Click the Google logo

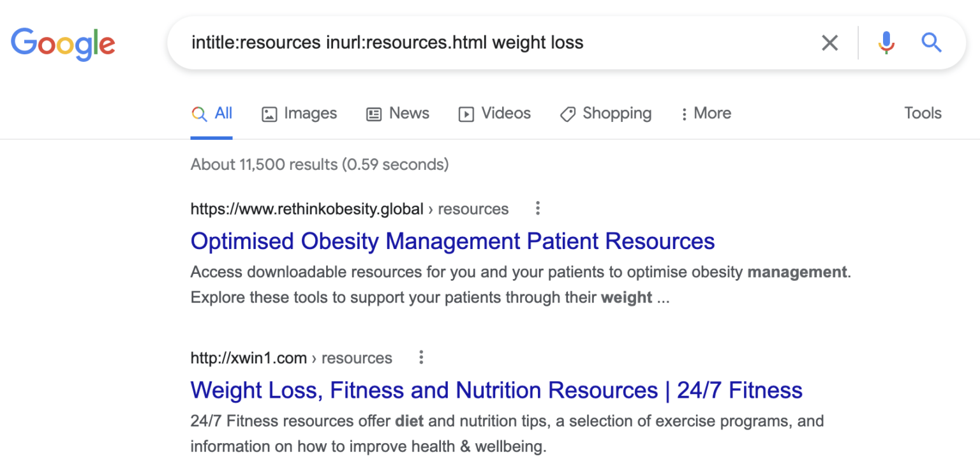pyautogui.click(x=63, y=43)
